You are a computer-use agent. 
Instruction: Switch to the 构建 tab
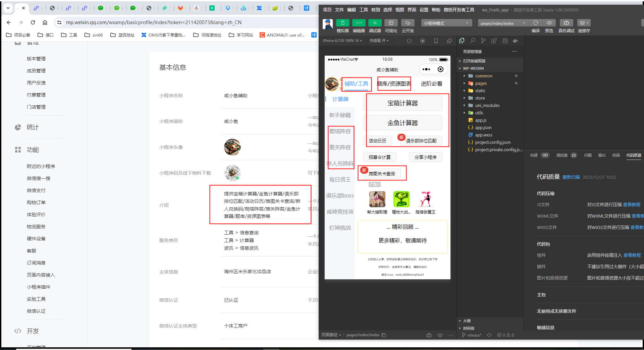coord(534,155)
